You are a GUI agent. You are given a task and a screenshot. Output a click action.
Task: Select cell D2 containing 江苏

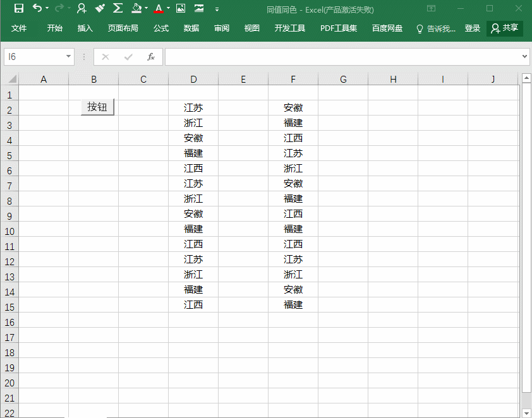click(x=193, y=108)
